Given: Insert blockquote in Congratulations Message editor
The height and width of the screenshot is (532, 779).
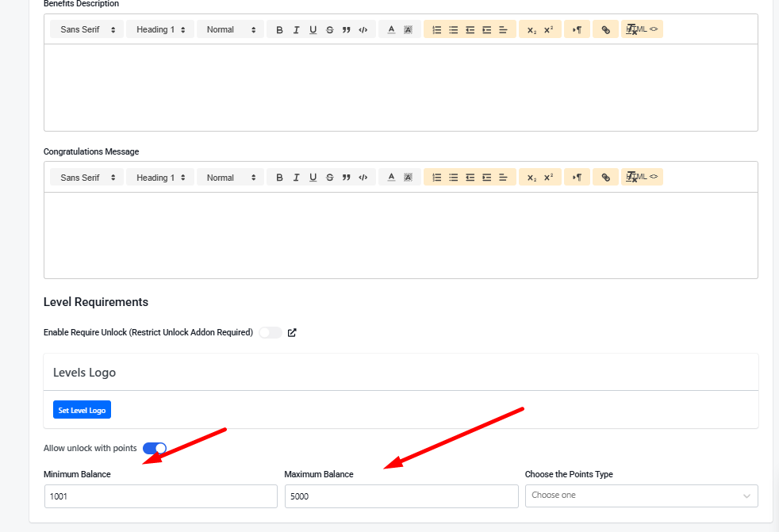Looking at the screenshot, I should [347, 178].
